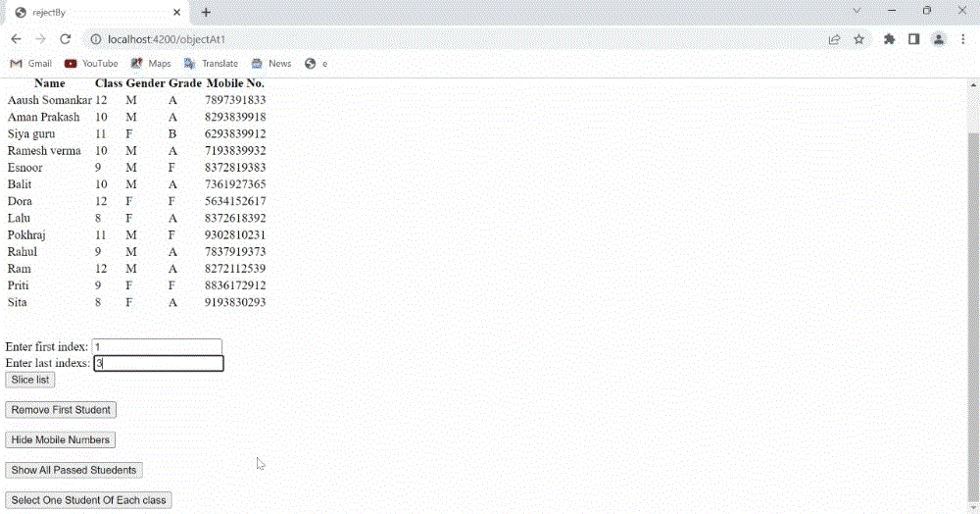Viewport: 980px width, 514px height.
Task: Select the name Priti
Action: [x=18, y=285]
